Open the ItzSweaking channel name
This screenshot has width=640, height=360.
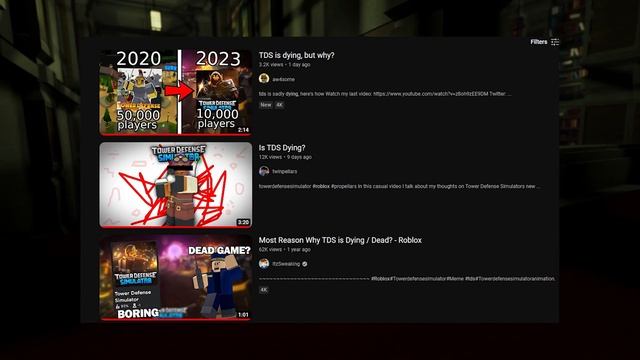[286, 264]
